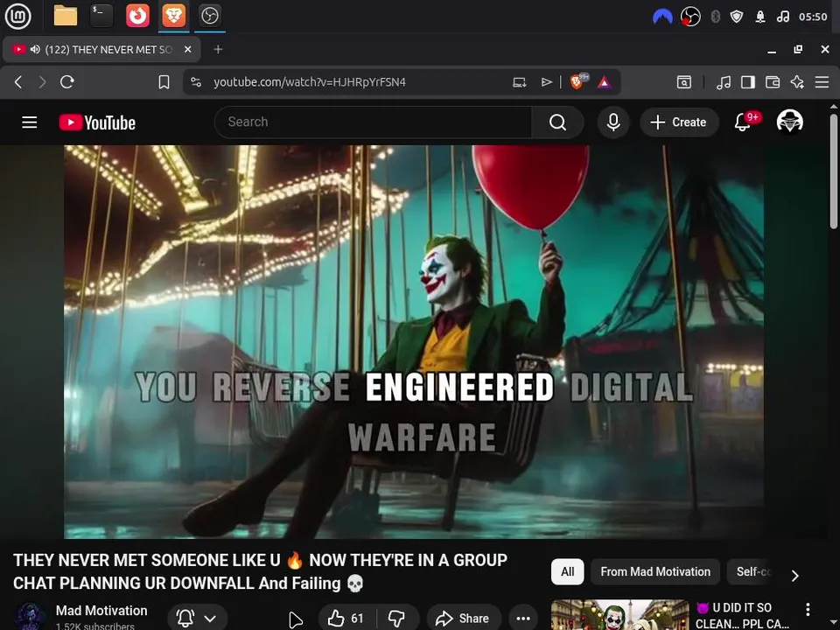Open the Mad Motivation channel avatar

(30, 617)
